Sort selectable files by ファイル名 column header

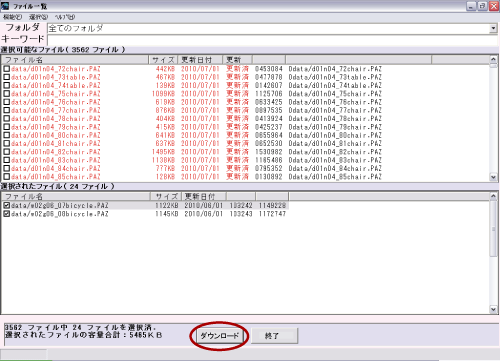pyautogui.click(x=75, y=60)
